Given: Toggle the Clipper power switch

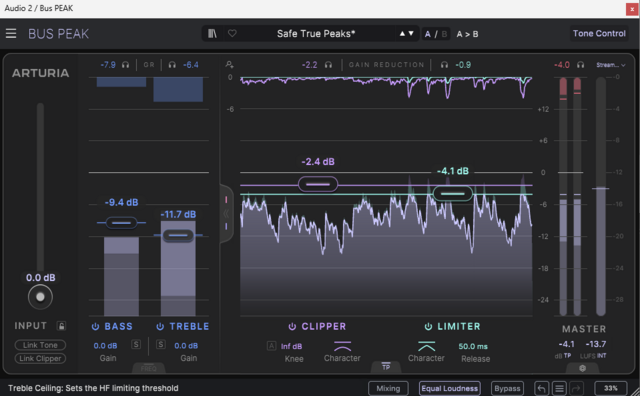Looking at the screenshot, I should coord(292,327).
